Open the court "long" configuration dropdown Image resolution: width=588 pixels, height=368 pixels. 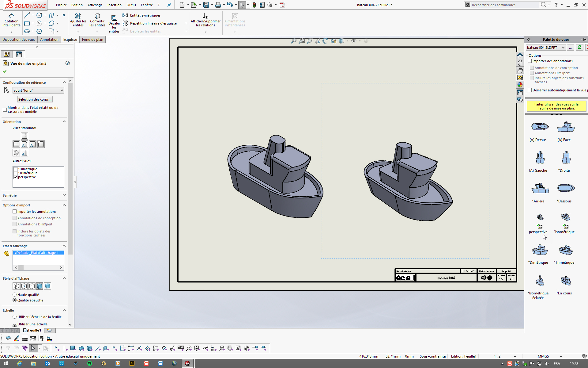38,90
